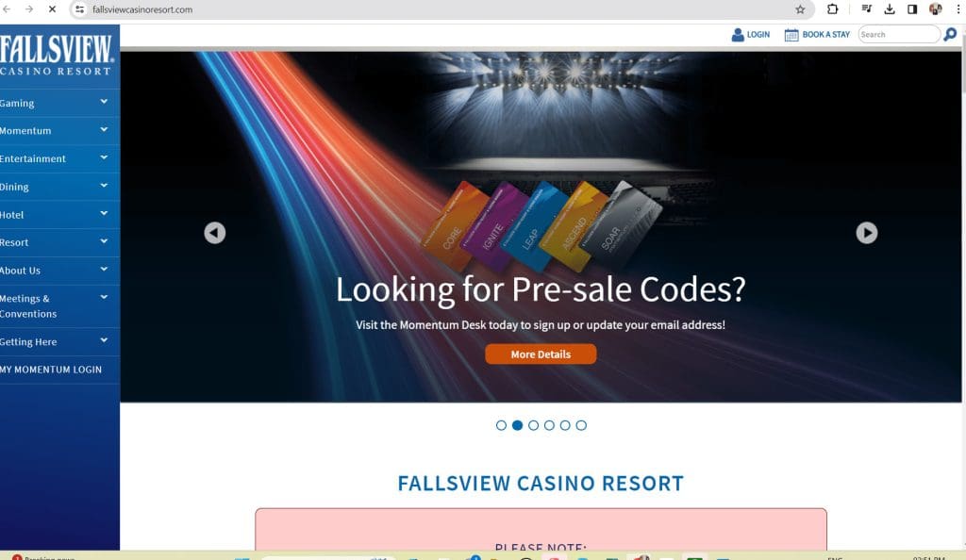The height and width of the screenshot is (560, 966).
Task: Click the Login user icon
Action: pyautogui.click(x=737, y=35)
